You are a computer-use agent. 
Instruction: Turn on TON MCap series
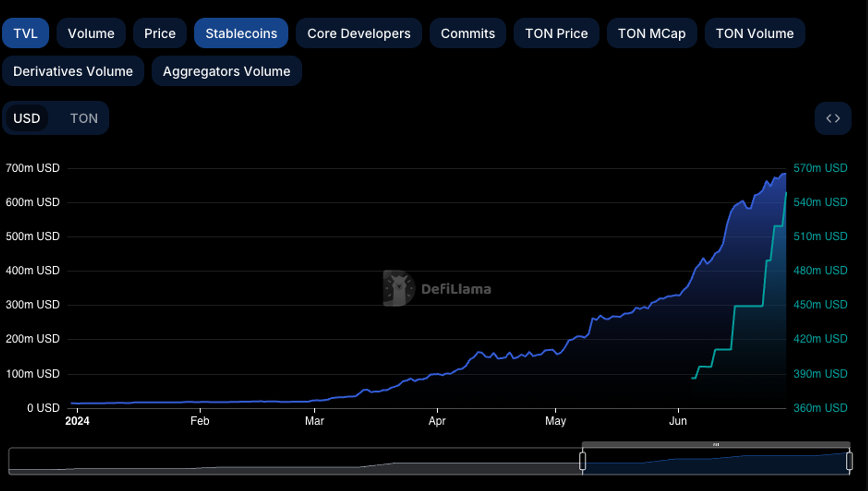point(651,33)
